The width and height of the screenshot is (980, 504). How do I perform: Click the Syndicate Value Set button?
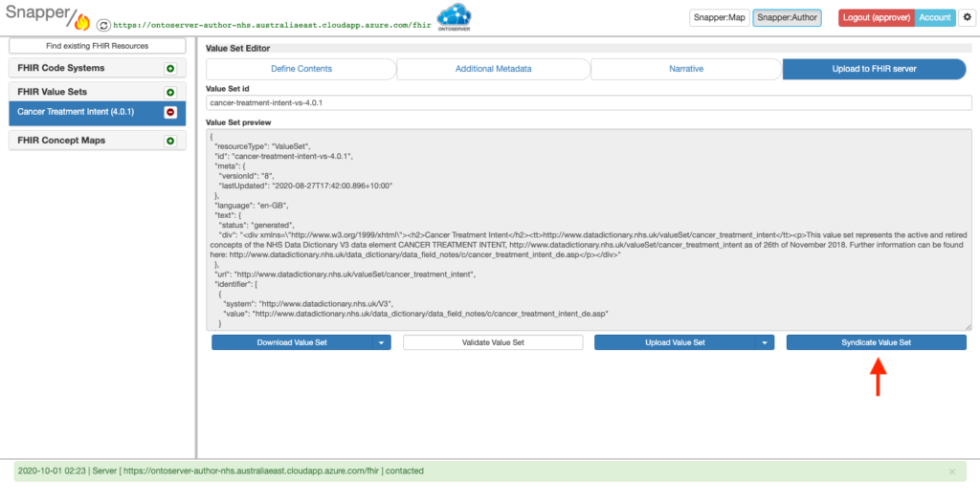click(x=876, y=342)
